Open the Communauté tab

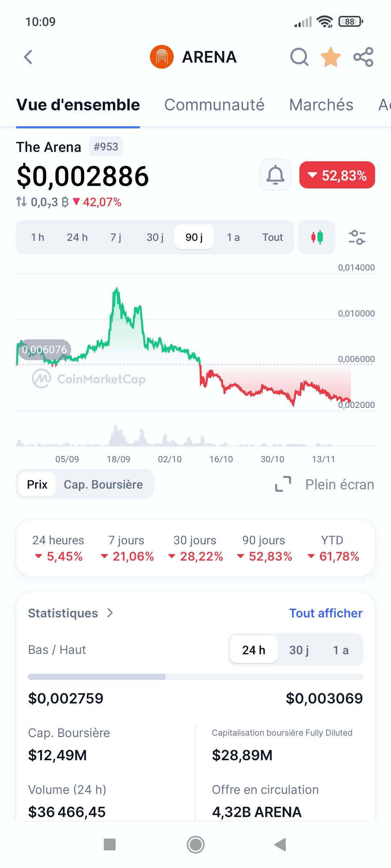214,105
